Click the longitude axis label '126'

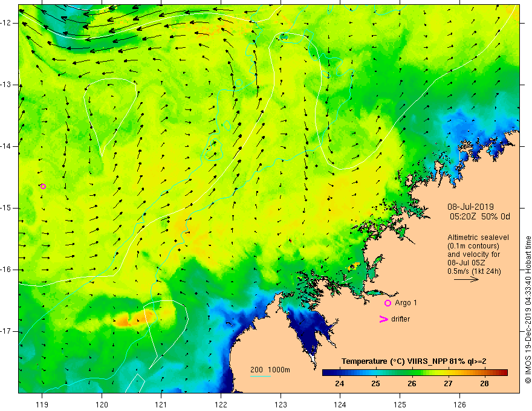pyautogui.click(x=459, y=404)
